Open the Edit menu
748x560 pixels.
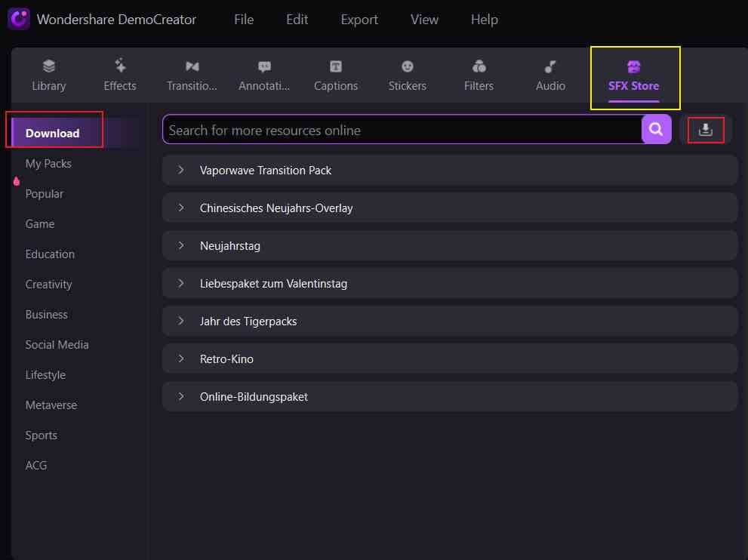pos(297,20)
